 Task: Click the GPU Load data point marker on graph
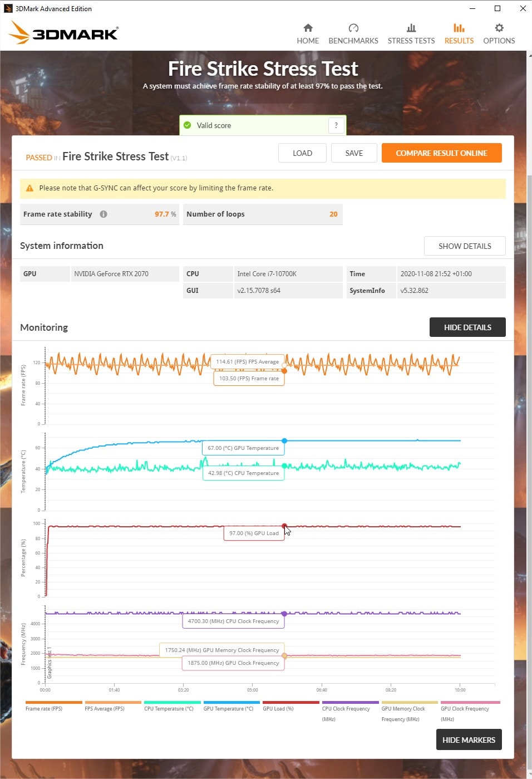pyautogui.click(x=284, y=525)
